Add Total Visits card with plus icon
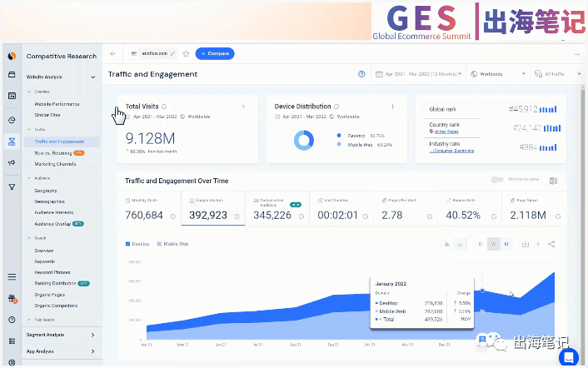The image size is (588, 368). (243, 107)
